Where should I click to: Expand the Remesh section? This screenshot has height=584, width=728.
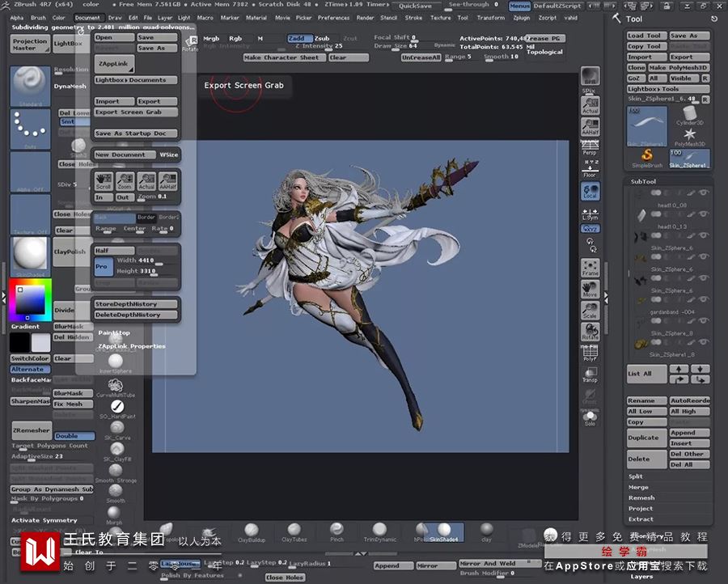tap(641, 497)
